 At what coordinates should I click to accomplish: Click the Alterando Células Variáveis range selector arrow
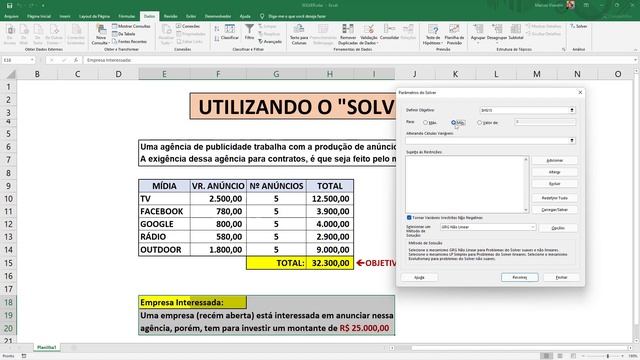[x=572, y=140]
